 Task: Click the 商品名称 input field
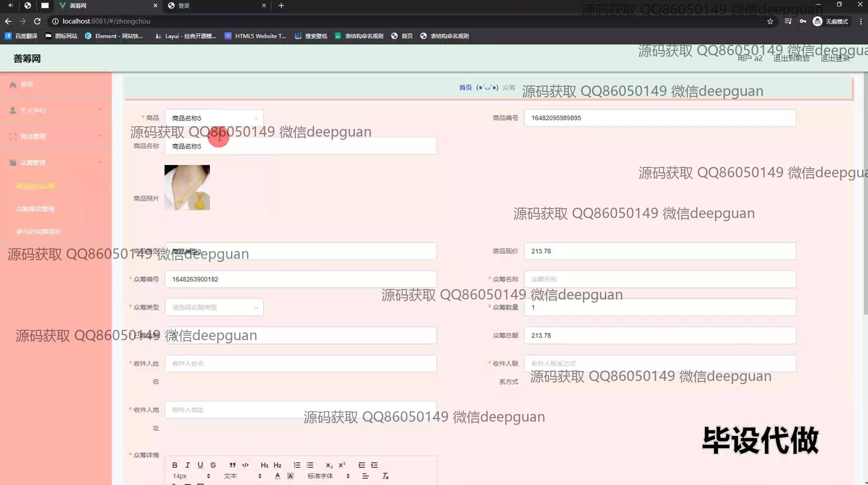pyautogui.click(x=301, y=146)
